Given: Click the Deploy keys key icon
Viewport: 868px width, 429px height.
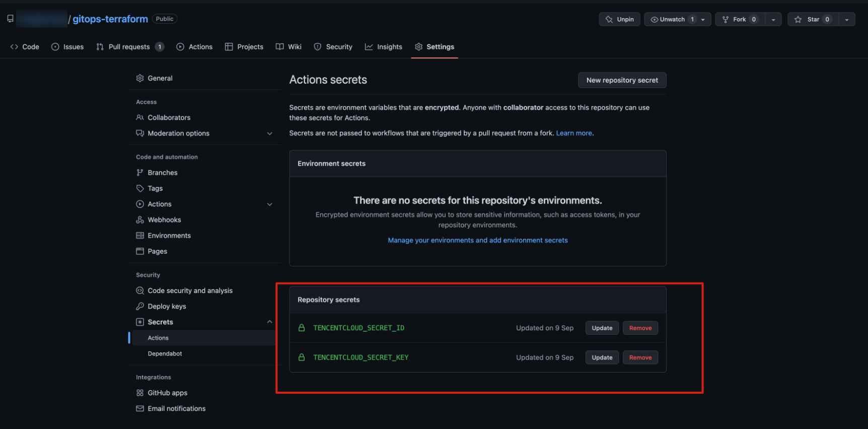Looking at the screenshot, I should point(140,307).
